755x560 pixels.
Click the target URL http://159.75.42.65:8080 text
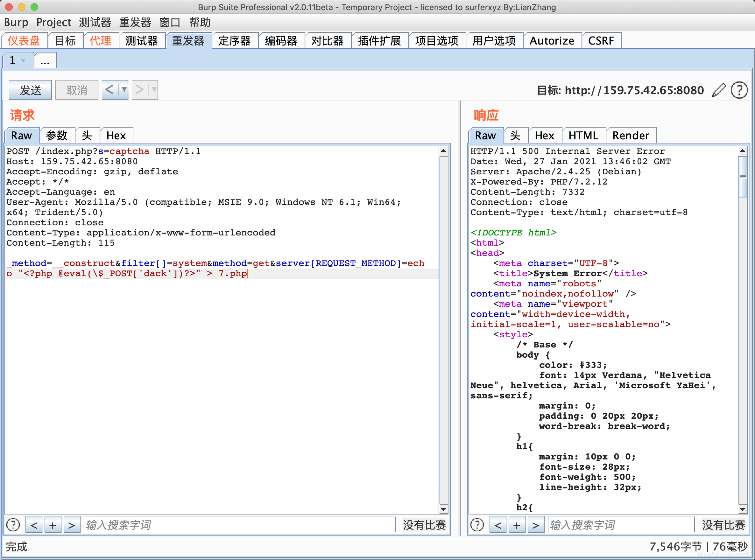(634, 90)
